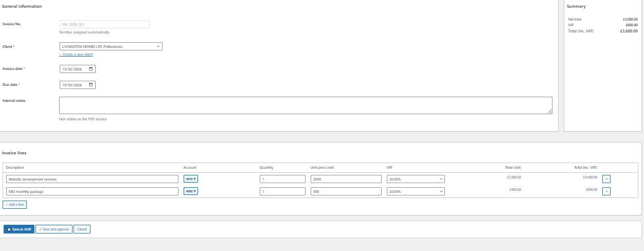
Task: Cancel the invoice form
Action: click(82, 229)
